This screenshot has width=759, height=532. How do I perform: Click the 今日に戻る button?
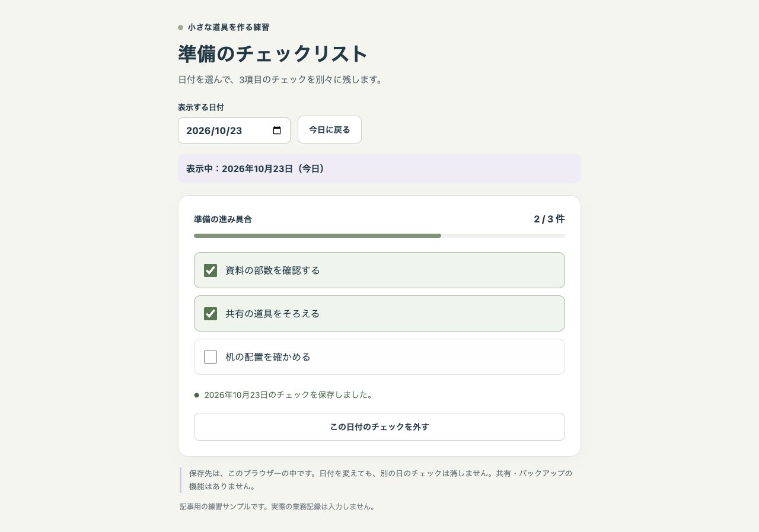[x=330, y=130]
